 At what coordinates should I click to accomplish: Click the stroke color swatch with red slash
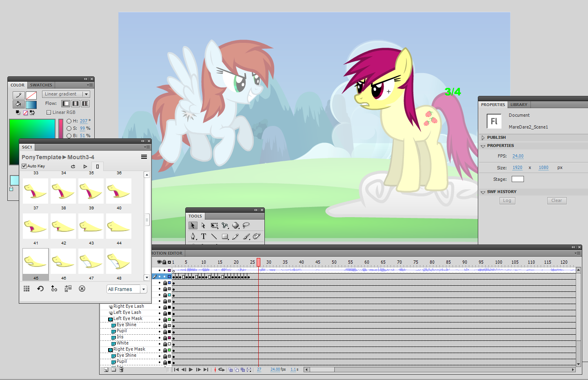(x=31, y=96)
